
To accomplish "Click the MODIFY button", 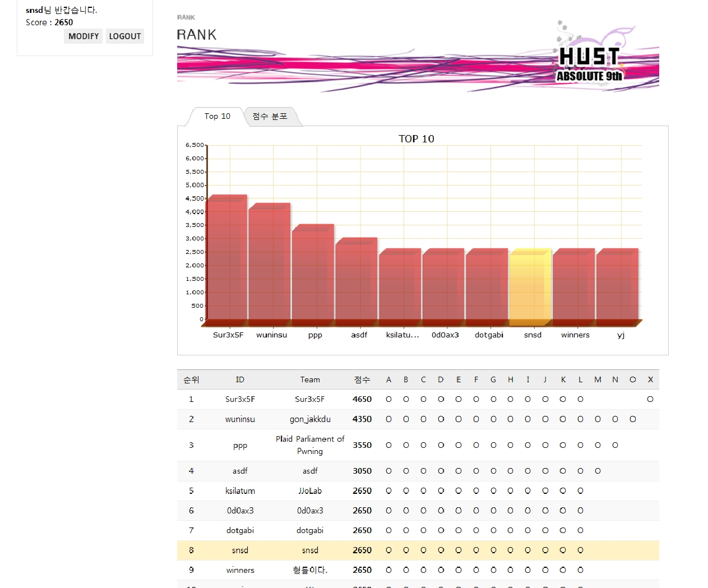I will click(83, 36).
